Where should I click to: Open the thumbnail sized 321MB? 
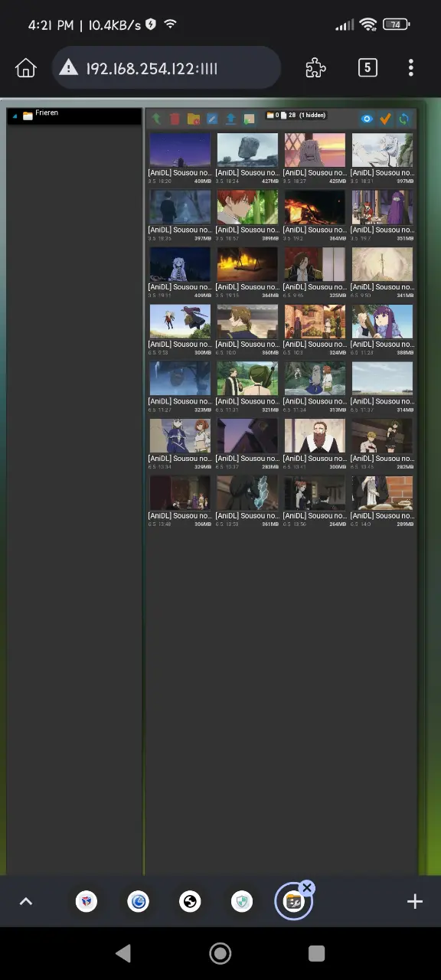click(x=247, y=378)
